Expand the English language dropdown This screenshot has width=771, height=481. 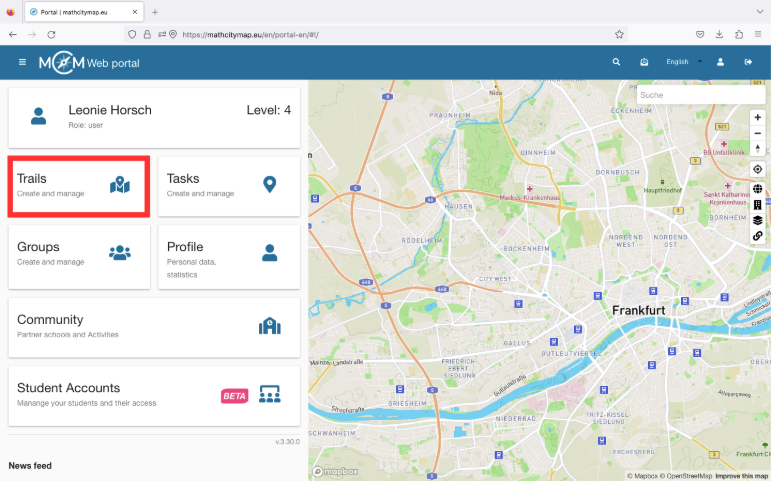pos(684,62)
